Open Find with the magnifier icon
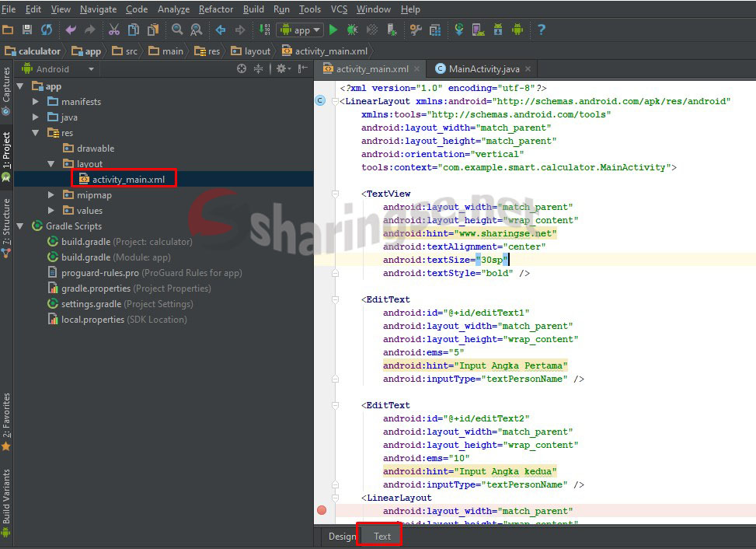Image resolution: width=756 pixels, height=549 pixels. [x=177, y=30]
